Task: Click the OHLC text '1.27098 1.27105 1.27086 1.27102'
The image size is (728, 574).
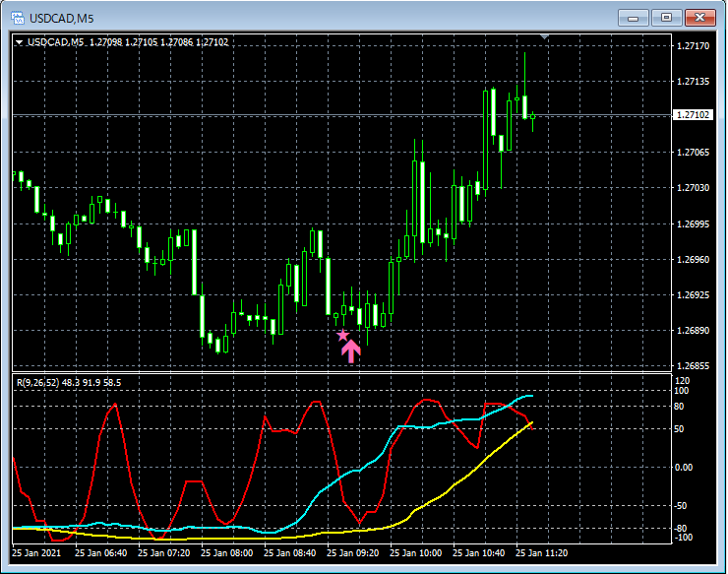Action: (x=159, y=42)
